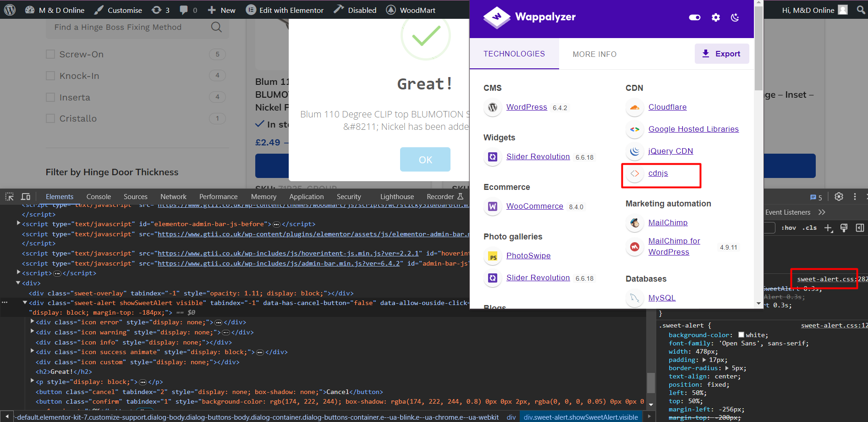This screenshot has width=868, height=422.
Task: Switch to the Network tab in DevTools
Action: click(x=173, y=196)
